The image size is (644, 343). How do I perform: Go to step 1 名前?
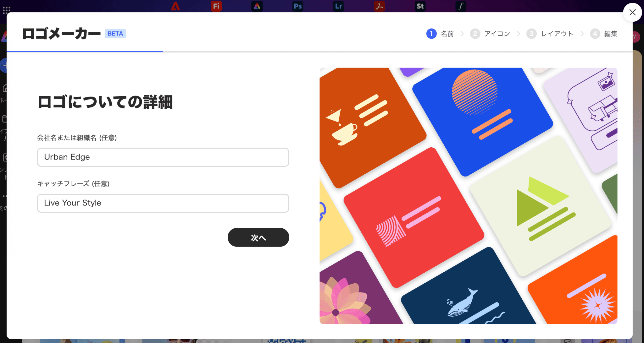coord(440,34)
